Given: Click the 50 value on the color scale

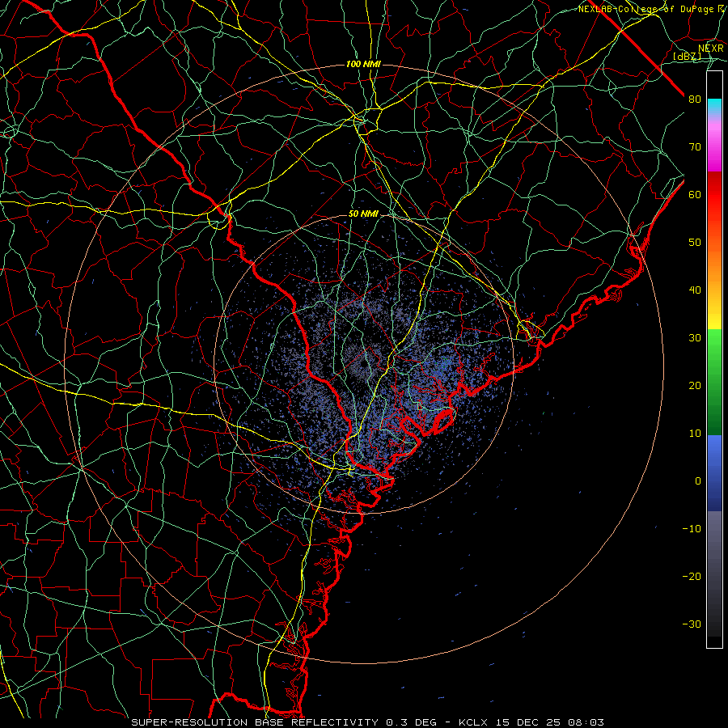Looking at the screenshot, I should [x=695, y=243].
